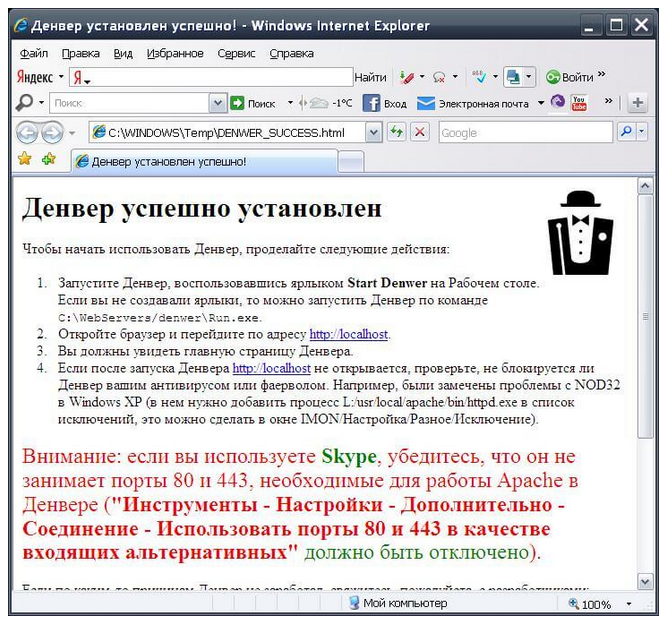Open the Справка menu
Image resolution: width=667 pixels, height=625 pixels.
click(x=291, y=54)
